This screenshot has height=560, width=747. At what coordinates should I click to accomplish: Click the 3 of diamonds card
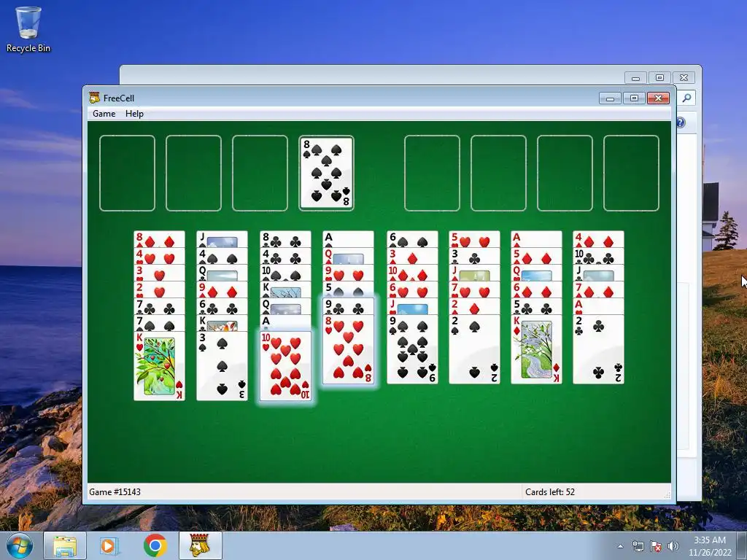(413, 256)
